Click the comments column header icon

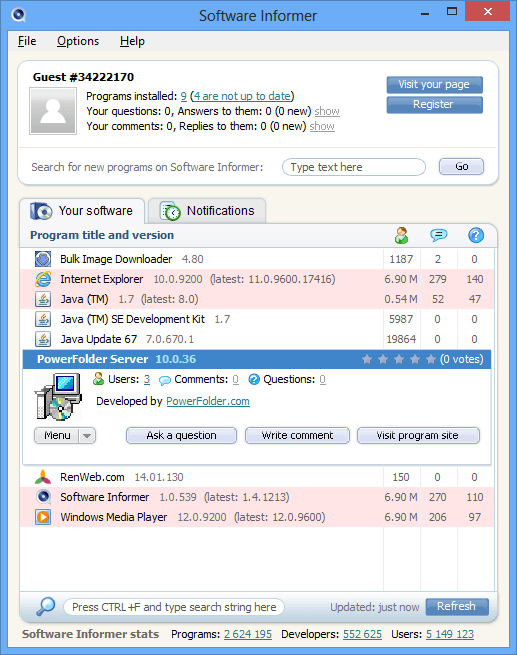tap(438, 235)
